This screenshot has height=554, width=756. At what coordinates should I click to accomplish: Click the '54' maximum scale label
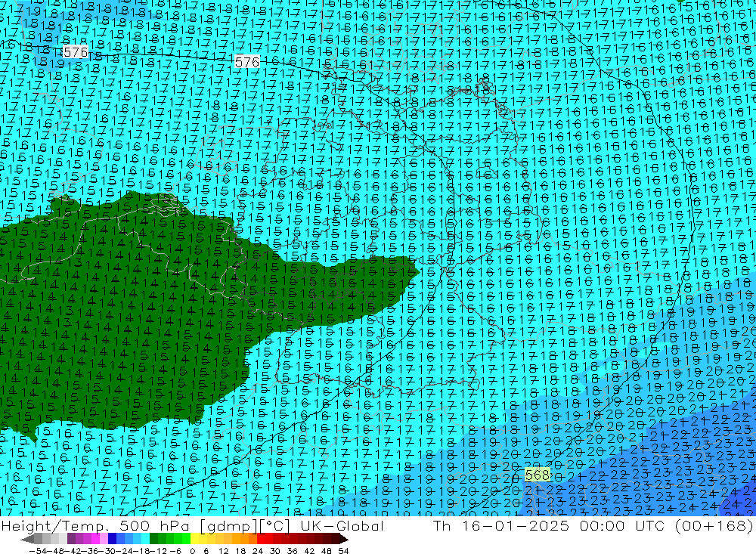343,551
